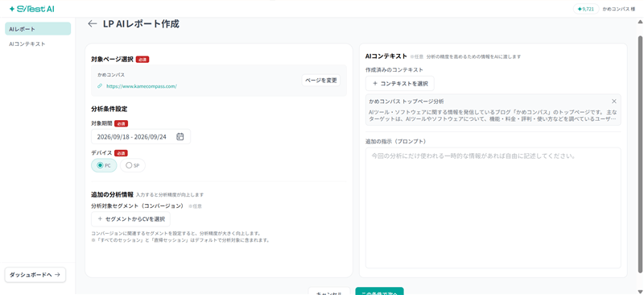Click the 分析条件設定 heading
Viewport: 644px width, 295px height.
[x=109, y=110]
